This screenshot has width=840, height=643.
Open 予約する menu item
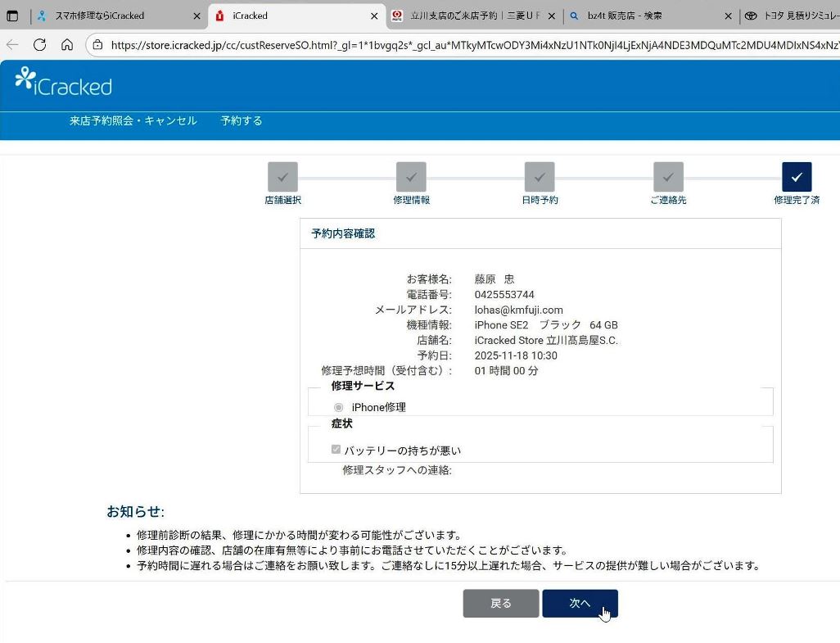242,120
